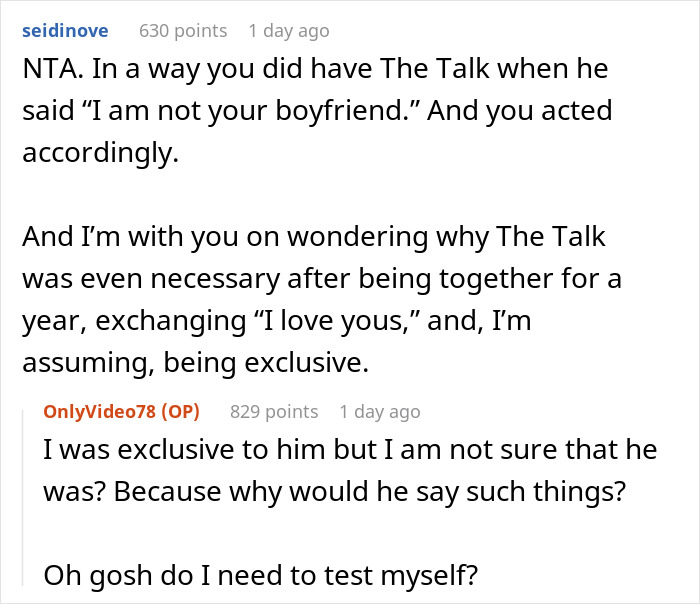Image resolution: width=700 pixels, height=604 pixels.
Task: Click the "829 points" score label
Action: click(x=273, y=411)
